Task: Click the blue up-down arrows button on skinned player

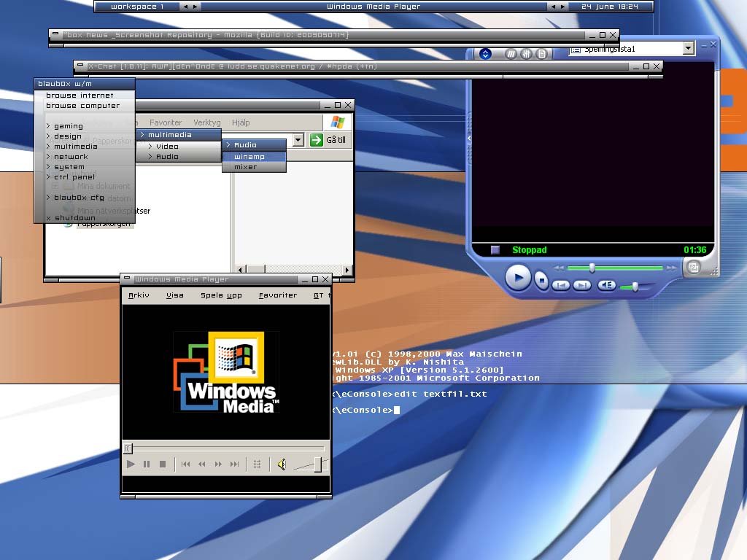Action: (485, 54)
